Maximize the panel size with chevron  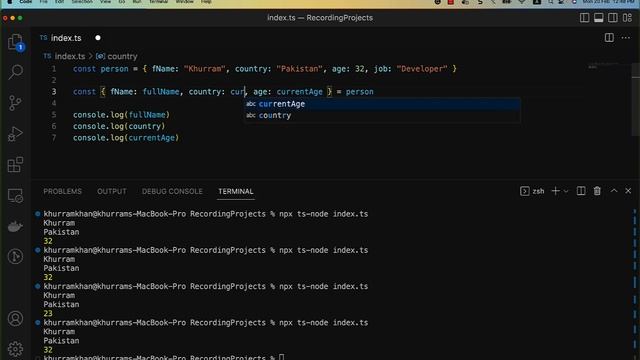click(x=614, y=191)
